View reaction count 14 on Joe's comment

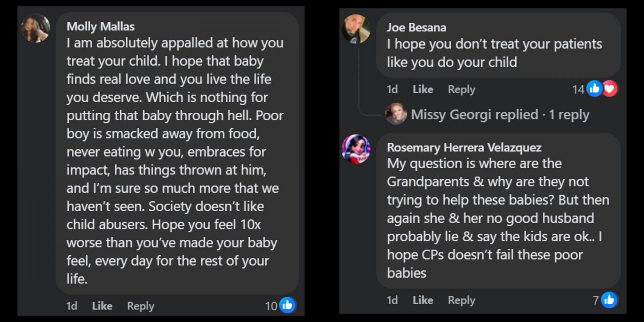(578, 90)
